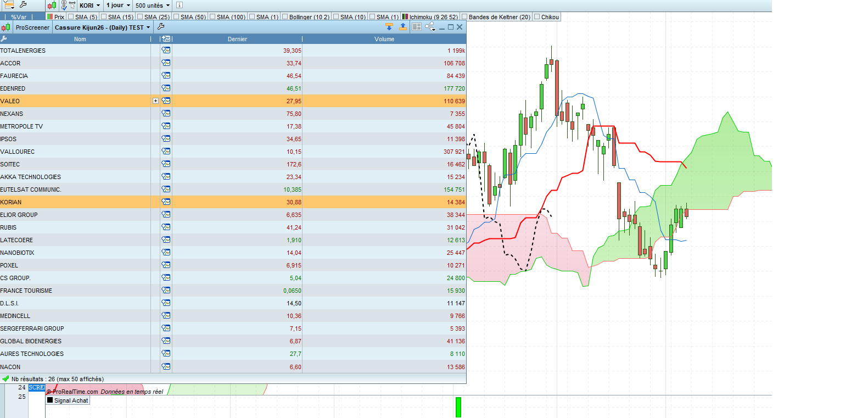
Task: Click the Signal Achat indicator label
Action: pos(71,400)
